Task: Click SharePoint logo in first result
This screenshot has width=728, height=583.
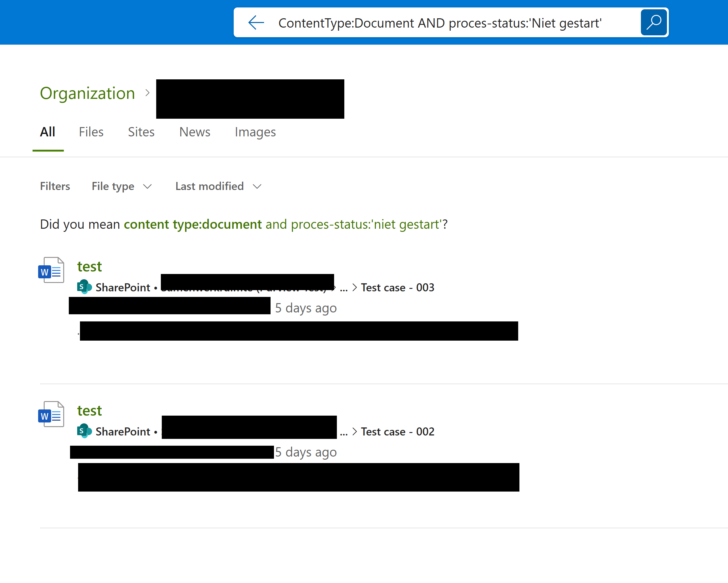Action: pos(84,287)
